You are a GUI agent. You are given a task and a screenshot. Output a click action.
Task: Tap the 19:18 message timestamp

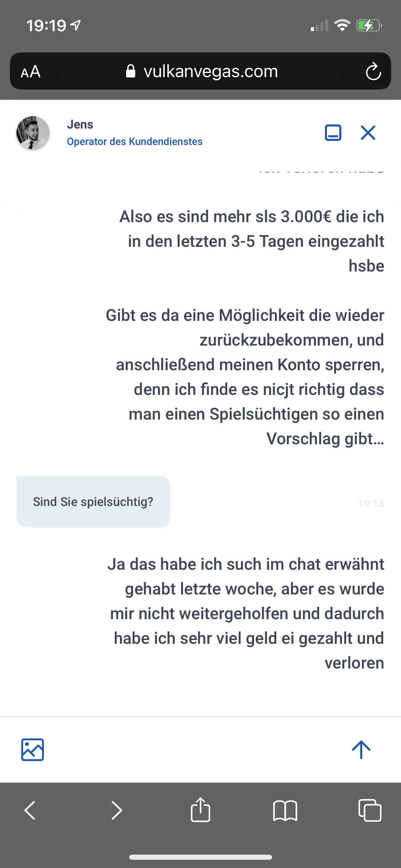371,503
